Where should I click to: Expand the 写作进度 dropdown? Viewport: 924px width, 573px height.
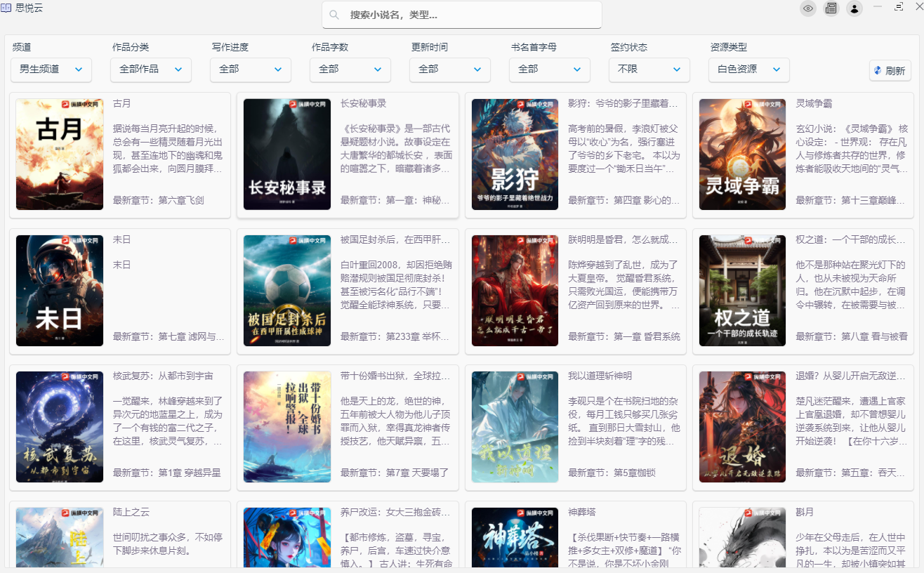pos(251,70)
